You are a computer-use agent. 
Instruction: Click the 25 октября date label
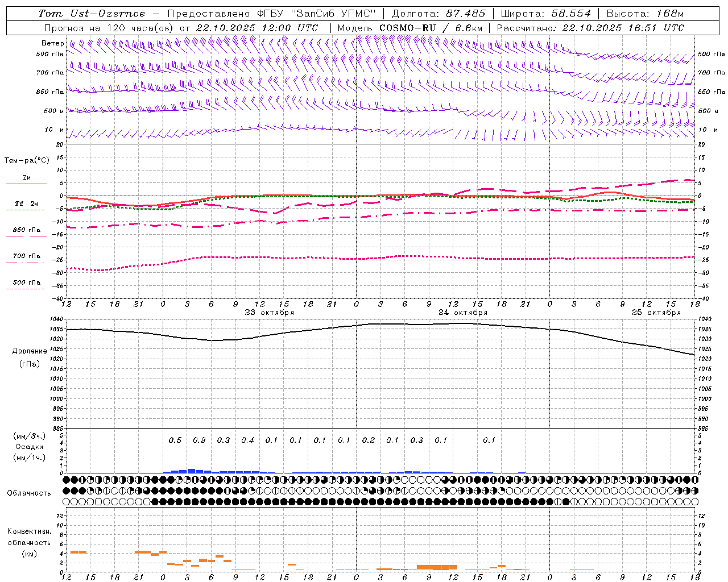656,313
